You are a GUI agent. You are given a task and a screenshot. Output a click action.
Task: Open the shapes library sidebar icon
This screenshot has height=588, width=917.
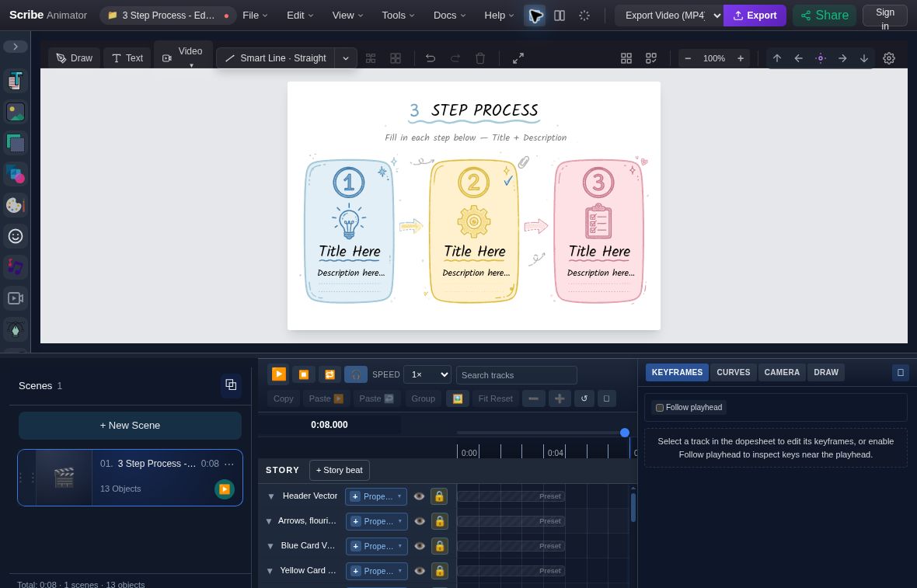click(x=16, y=173)
